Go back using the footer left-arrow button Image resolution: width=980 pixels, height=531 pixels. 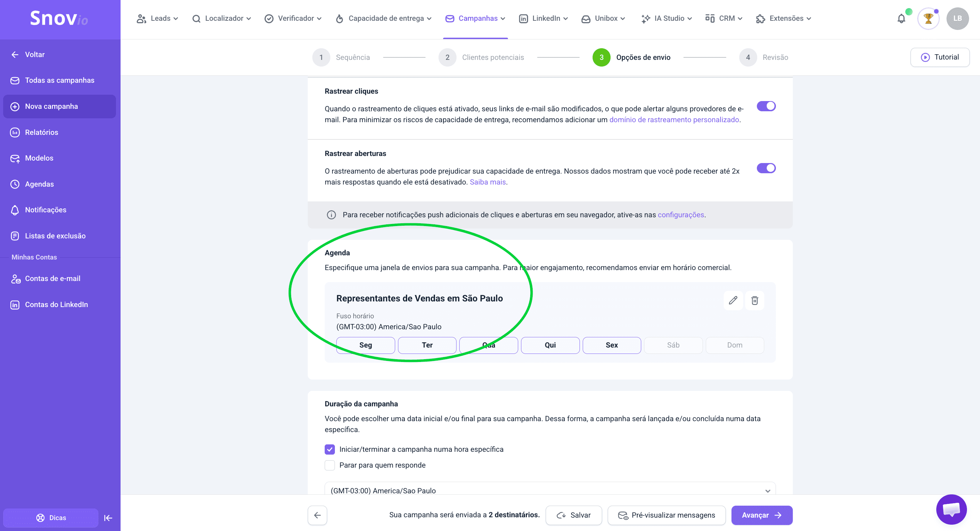pyautogui.click(x=317, y=515)
